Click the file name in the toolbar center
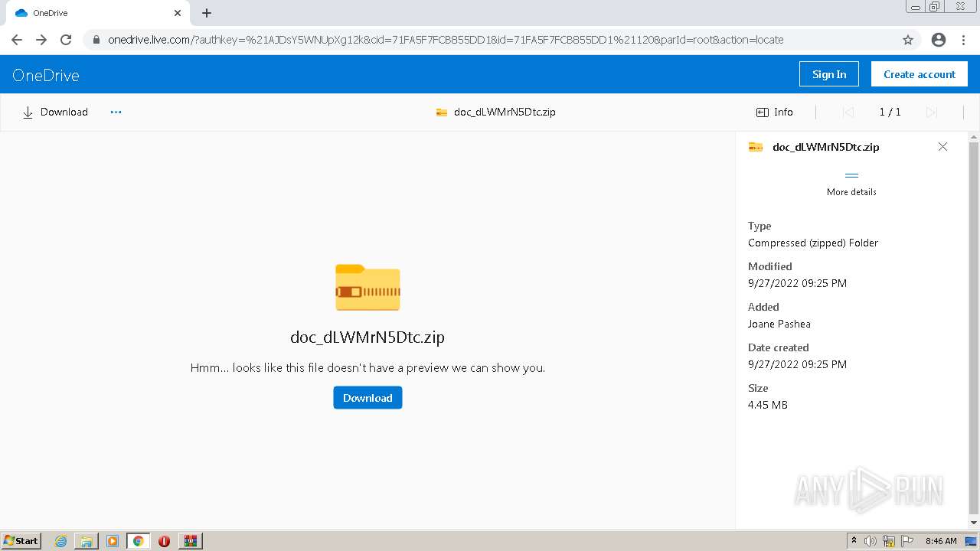The width and height of the screenshot is (980, 551). click(505, 112)
